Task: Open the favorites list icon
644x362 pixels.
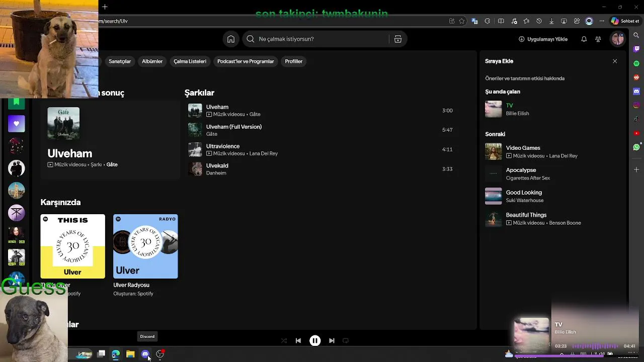Action: click(526, 21)
